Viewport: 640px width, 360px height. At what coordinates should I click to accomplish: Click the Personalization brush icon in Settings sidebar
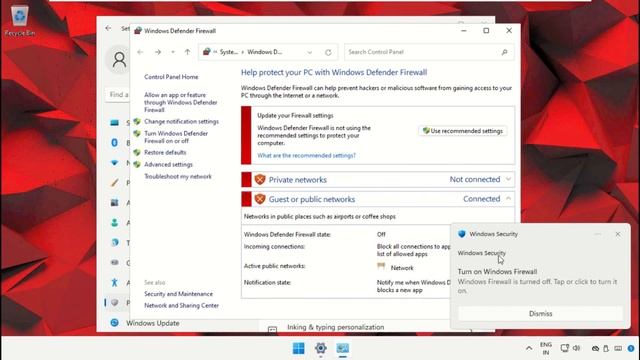pos(115,182)
